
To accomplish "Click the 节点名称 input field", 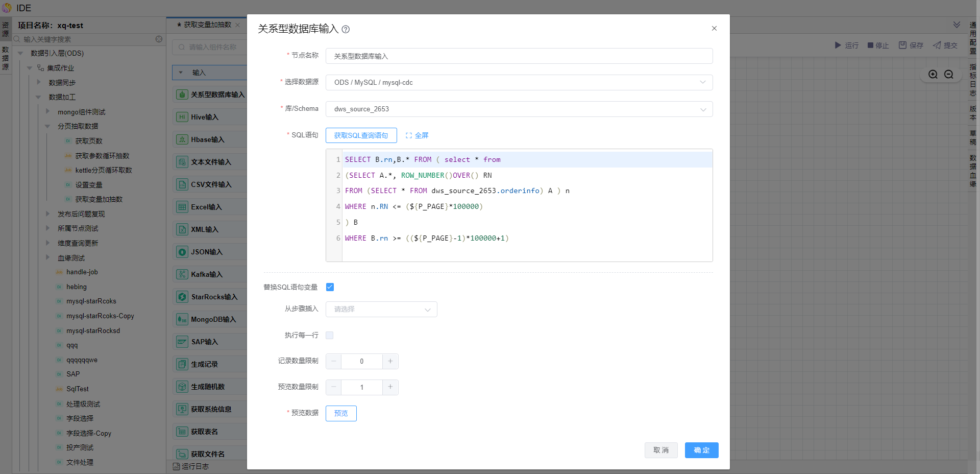I will click(x=519, y=56).
